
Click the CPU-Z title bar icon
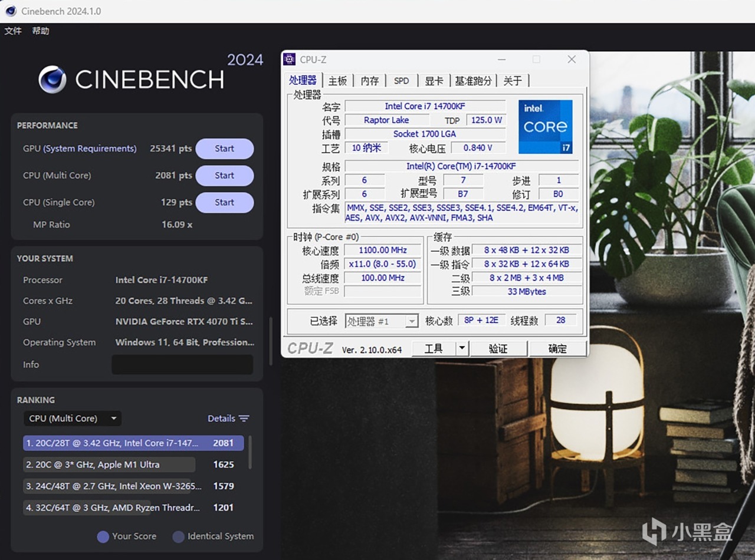(290, 59)
